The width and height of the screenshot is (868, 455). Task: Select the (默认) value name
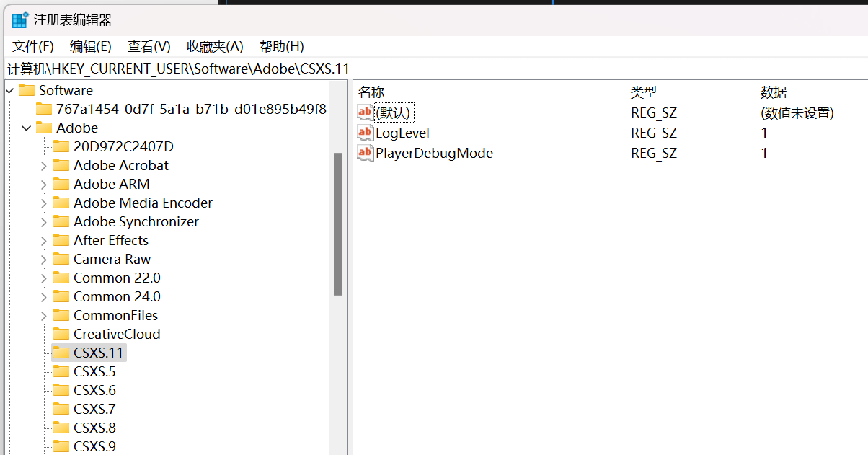[x=394, y=112]
